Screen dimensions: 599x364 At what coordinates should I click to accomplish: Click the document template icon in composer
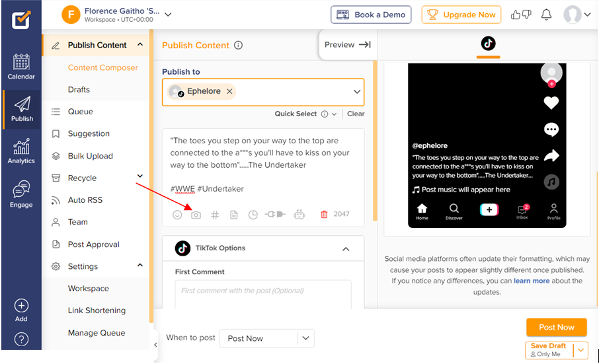coord(234,215)
